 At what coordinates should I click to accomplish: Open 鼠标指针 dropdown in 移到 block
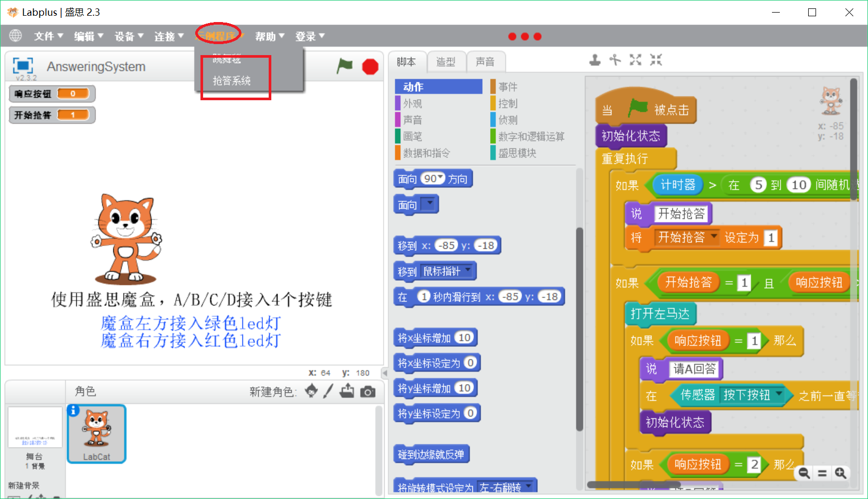[467, 270]
